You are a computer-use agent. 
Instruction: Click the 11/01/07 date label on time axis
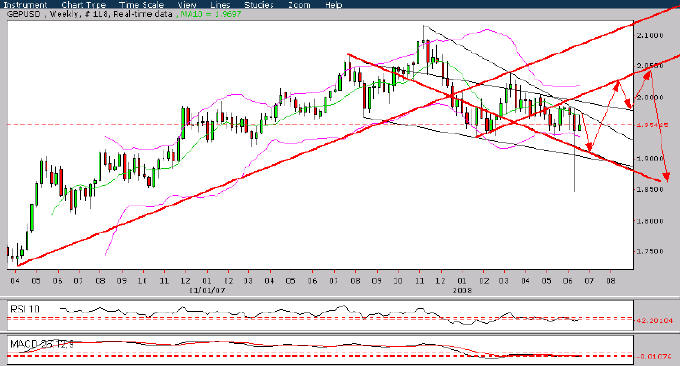click(207, 290)
